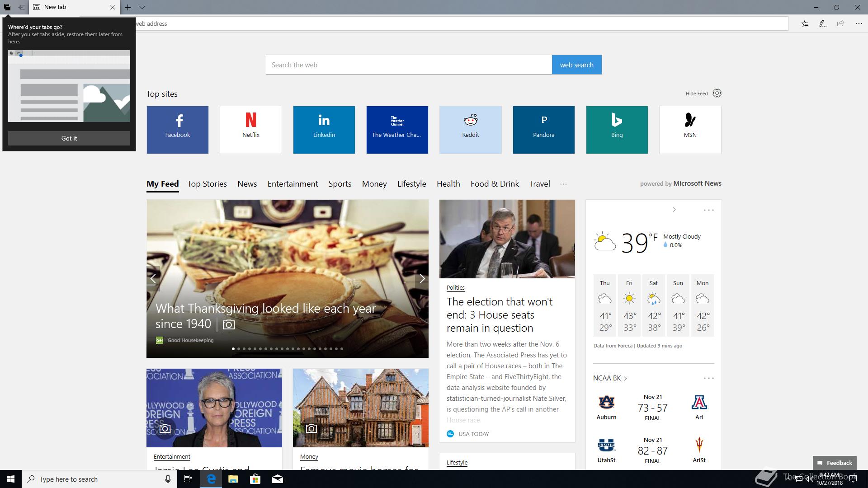This screenshot has height=488, width=868.
Task: Click the taskbar microphone icon
Action: 168,479
